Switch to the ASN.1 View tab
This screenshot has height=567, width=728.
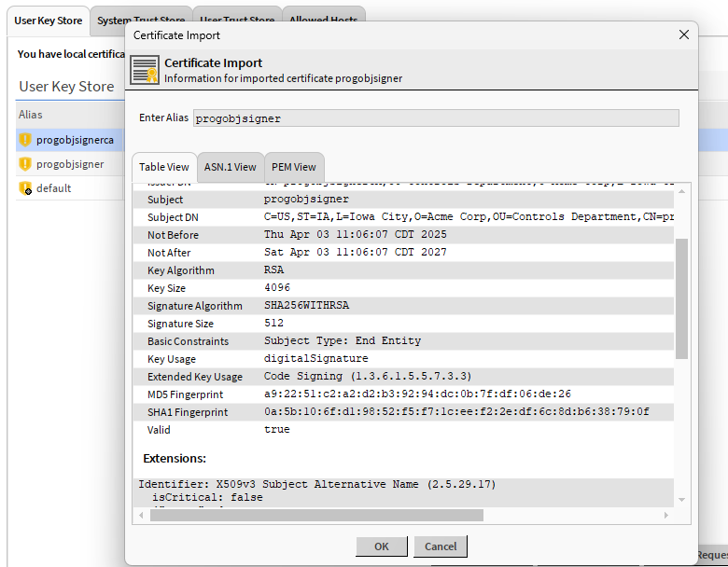pos(230,167)
